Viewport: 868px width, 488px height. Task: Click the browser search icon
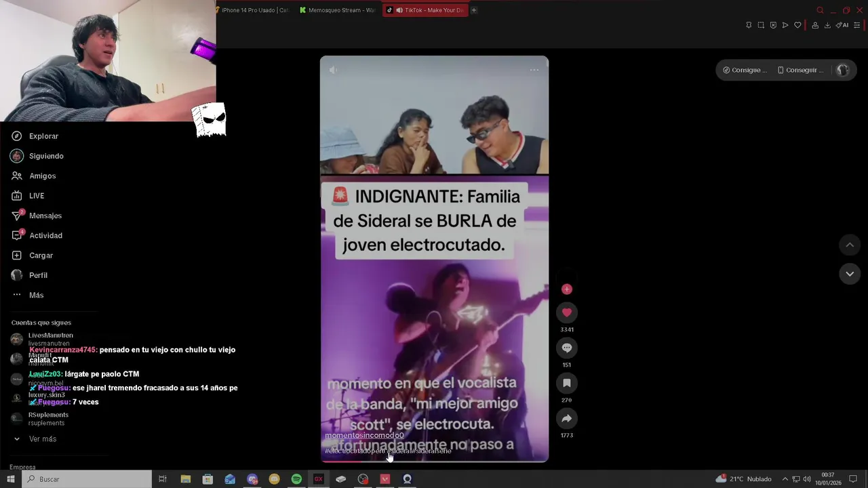click(820, 10)
